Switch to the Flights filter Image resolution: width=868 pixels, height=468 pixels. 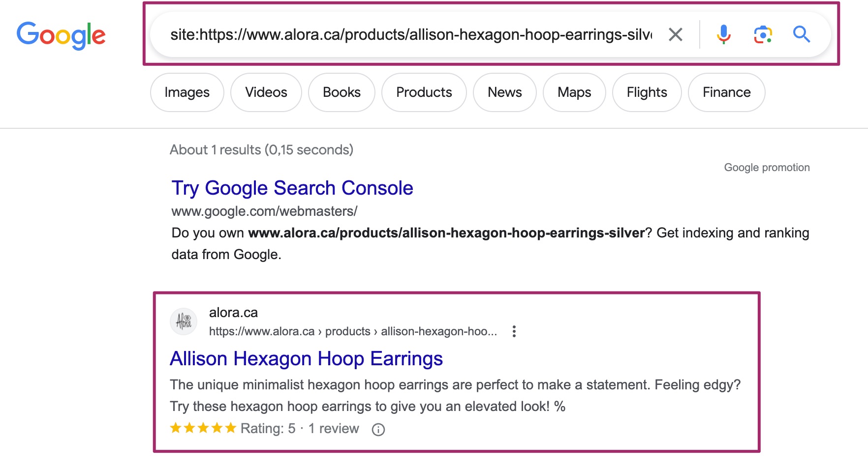[647, 92]
